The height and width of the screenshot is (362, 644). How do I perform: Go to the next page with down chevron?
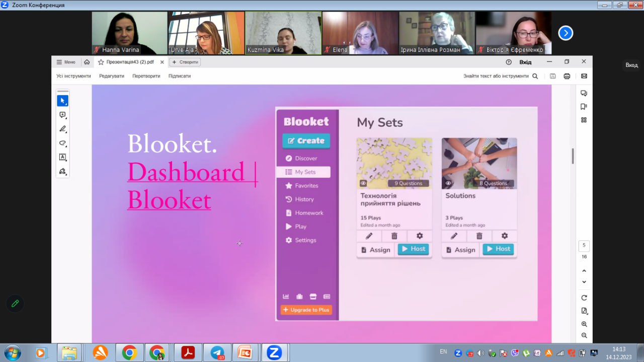(x=584, y=282)
